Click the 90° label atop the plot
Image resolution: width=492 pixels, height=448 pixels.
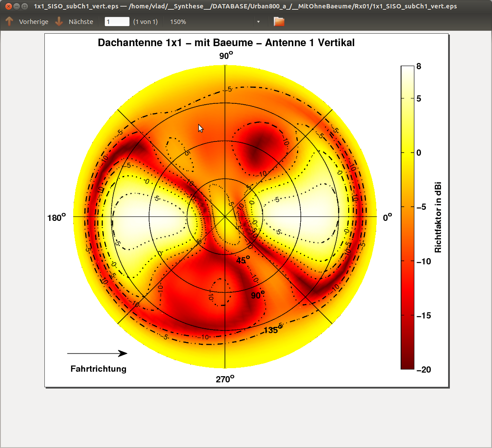(x=226, y=56)
